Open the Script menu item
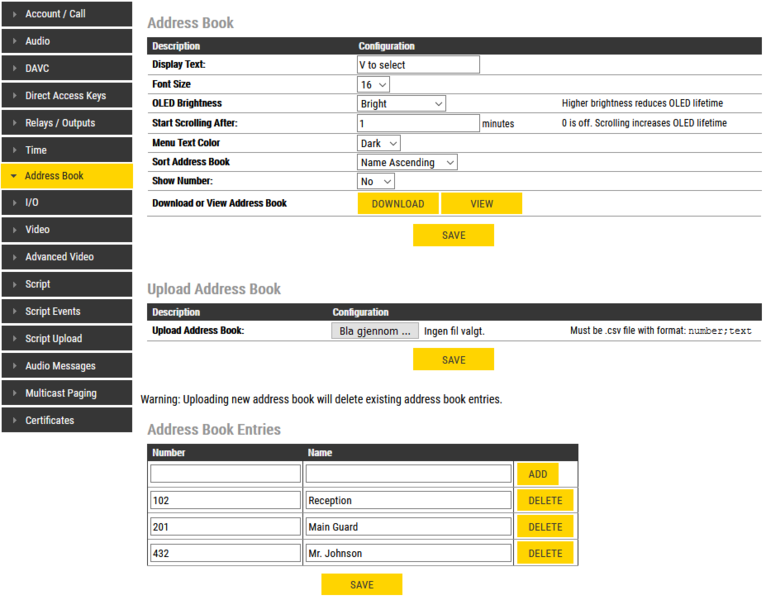The image size is (766, 600). [x=67, y=284]
